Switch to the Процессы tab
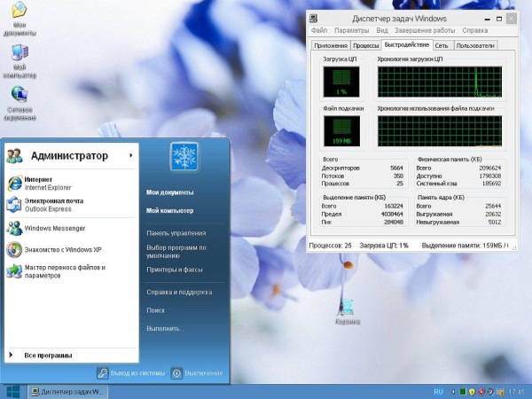The image size is (532, 399). pos(366,45)
